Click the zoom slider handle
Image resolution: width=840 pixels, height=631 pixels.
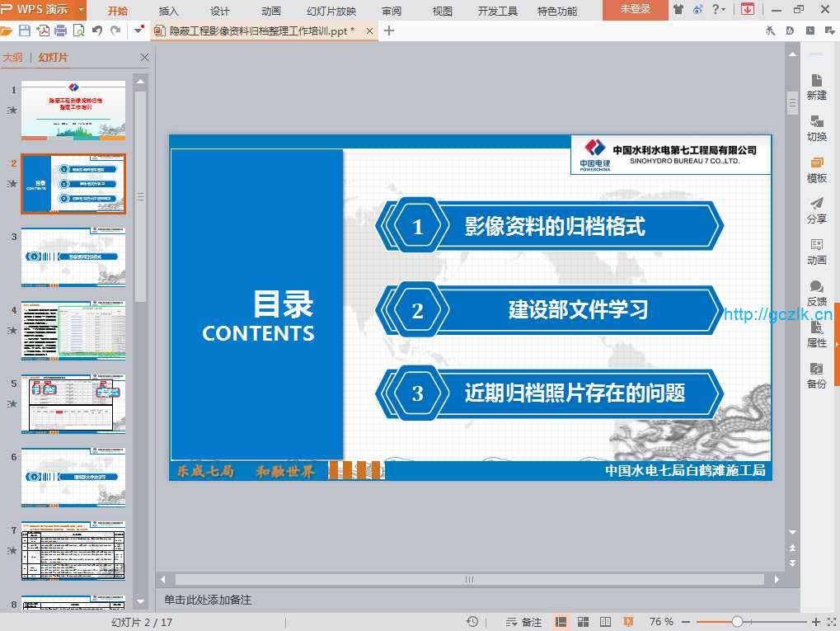(x=737, y=622)
